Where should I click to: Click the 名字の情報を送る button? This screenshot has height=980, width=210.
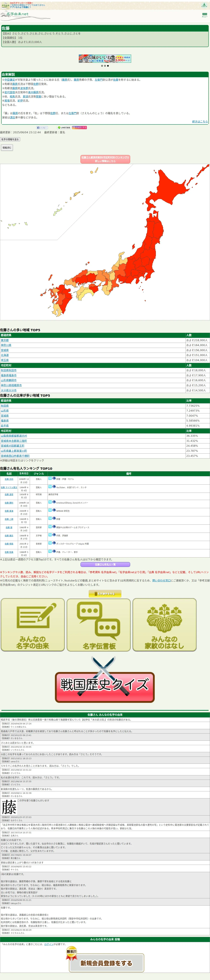coord(10,139)
